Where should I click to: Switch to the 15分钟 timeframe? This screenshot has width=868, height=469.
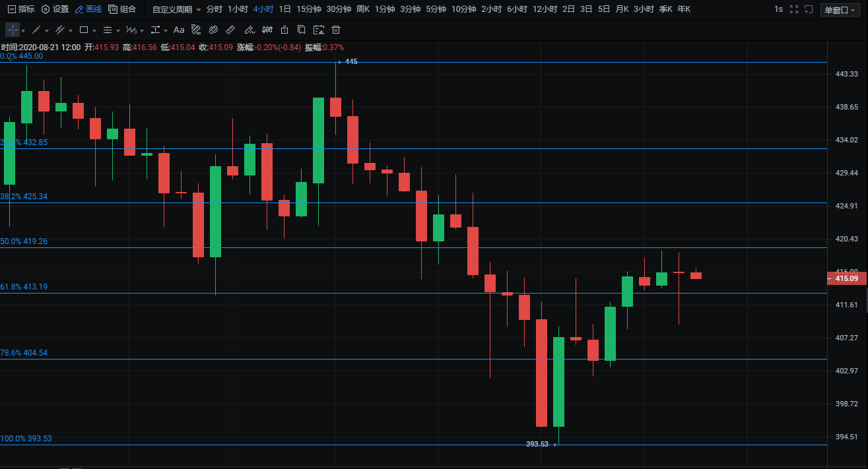pos(308,9)
